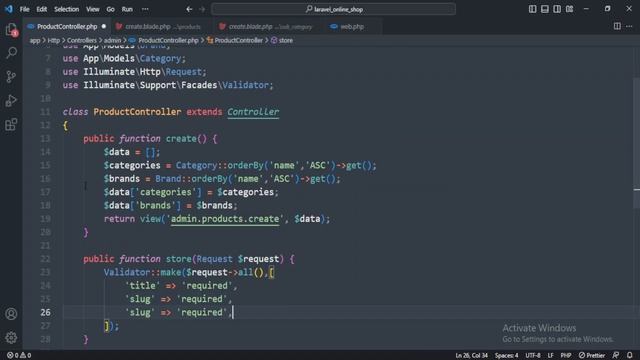Select the store method breadcrumb
This screenshot has height=360, width=640.
pyautogui.click(x=282, y=40)
